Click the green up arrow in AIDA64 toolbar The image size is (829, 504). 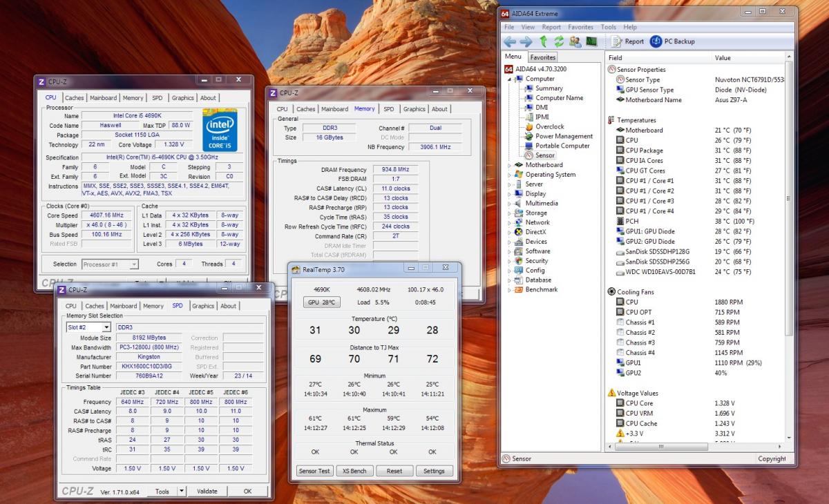pyautogui.click(x=543, y=41)
